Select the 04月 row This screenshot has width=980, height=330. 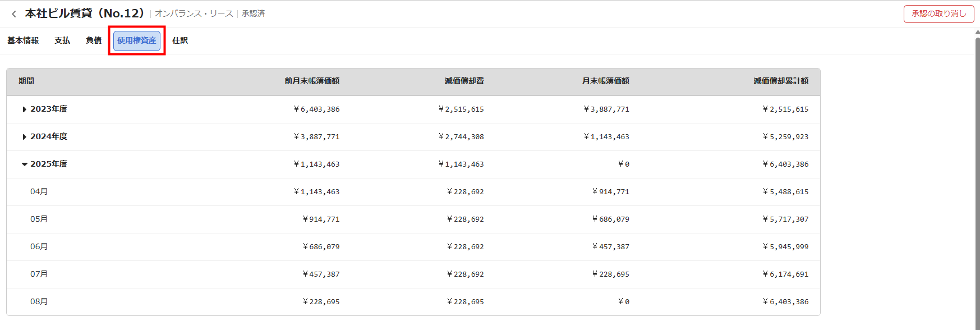[x=39, y=192]
